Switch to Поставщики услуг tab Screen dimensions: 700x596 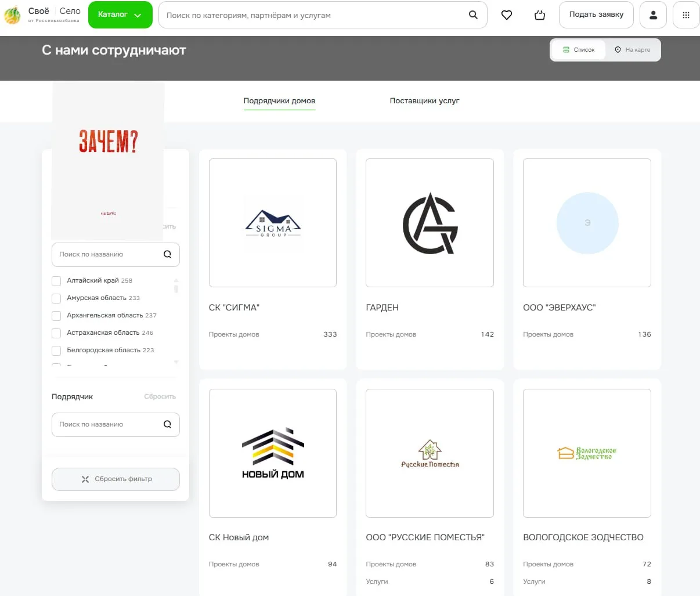coord(424,100)
